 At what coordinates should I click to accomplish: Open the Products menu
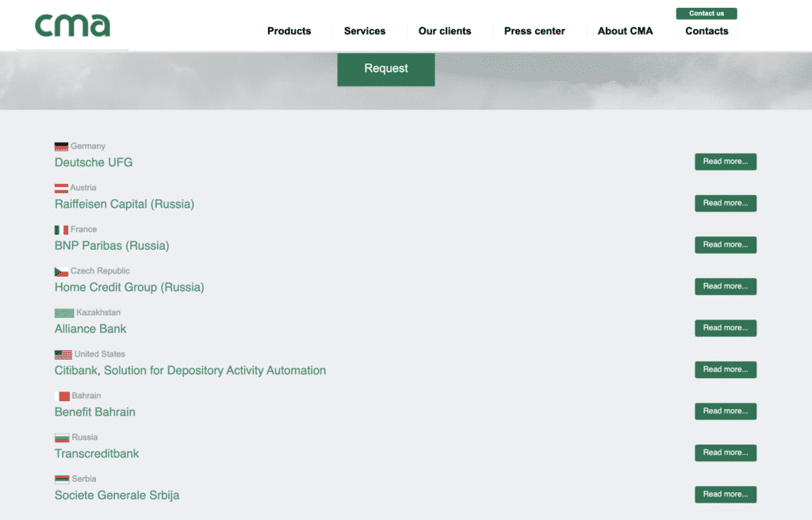click(289, 31)
